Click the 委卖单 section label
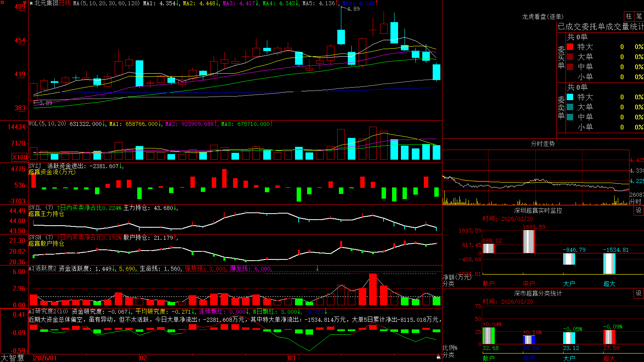The image size is (644, 362). click(x=561, y=107)
